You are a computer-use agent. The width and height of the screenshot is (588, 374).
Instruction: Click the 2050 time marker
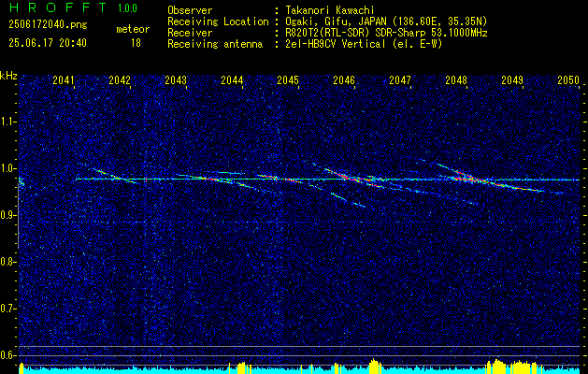(568, 80)
